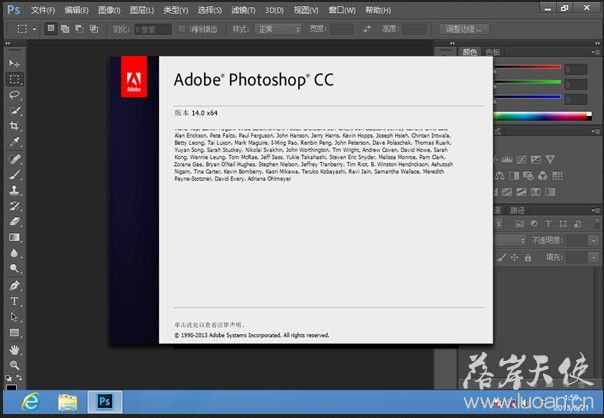Select the Horizontal Type tool
The height and width of the screenshot is (418, 604).
click(x=15, y=301)
